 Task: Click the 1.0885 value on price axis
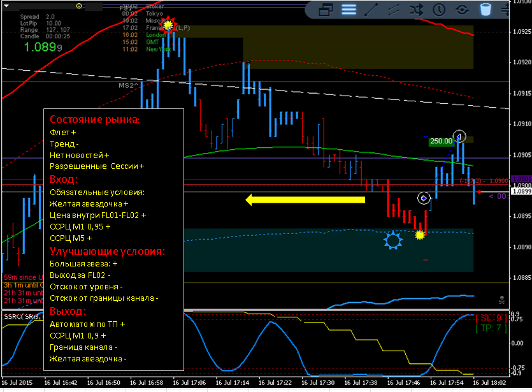[x=521, y=278]
